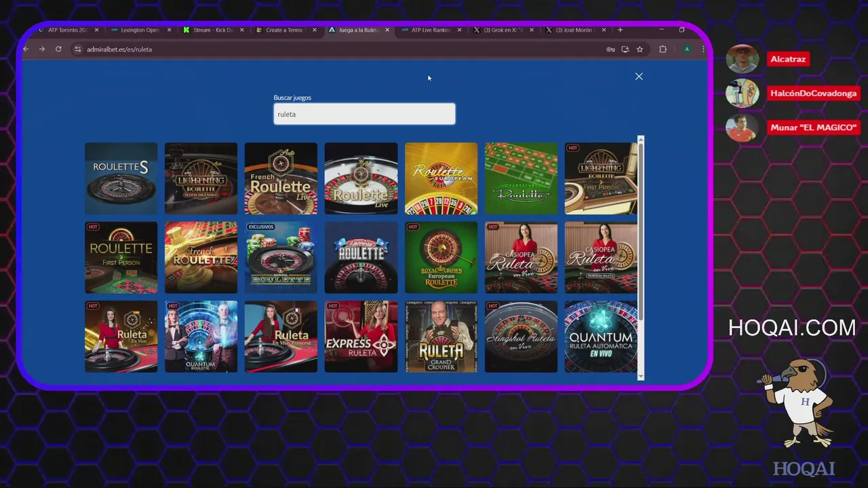Viewport: 868px width, 488px height.
Task: Close the Stream - Kick tab
Action: pos(241,30)
